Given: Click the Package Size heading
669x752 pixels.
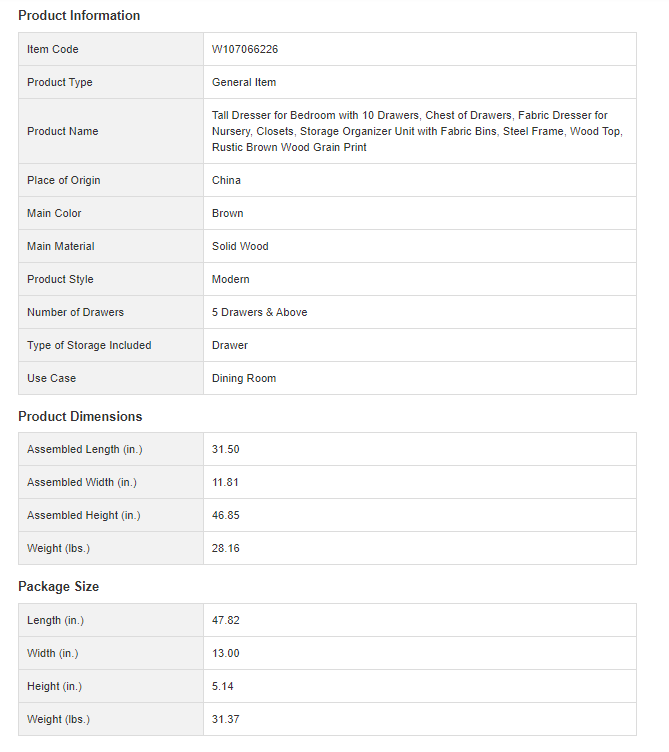Looking at the screenshot, I should [x=58, y=586].
